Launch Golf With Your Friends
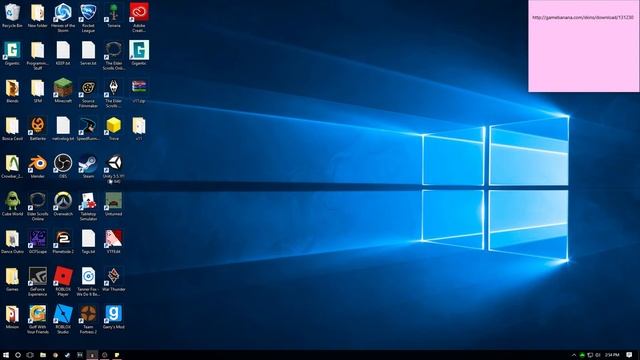 (x=38, y=319)
